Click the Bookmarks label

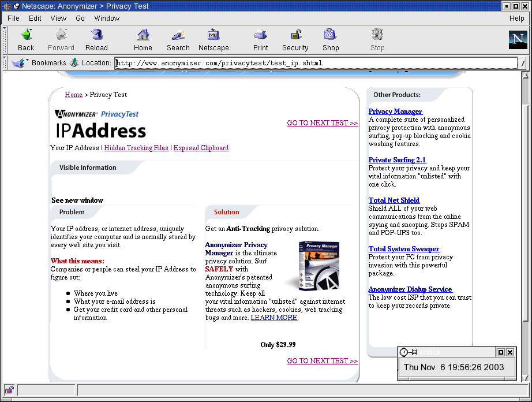coord(49,63)
